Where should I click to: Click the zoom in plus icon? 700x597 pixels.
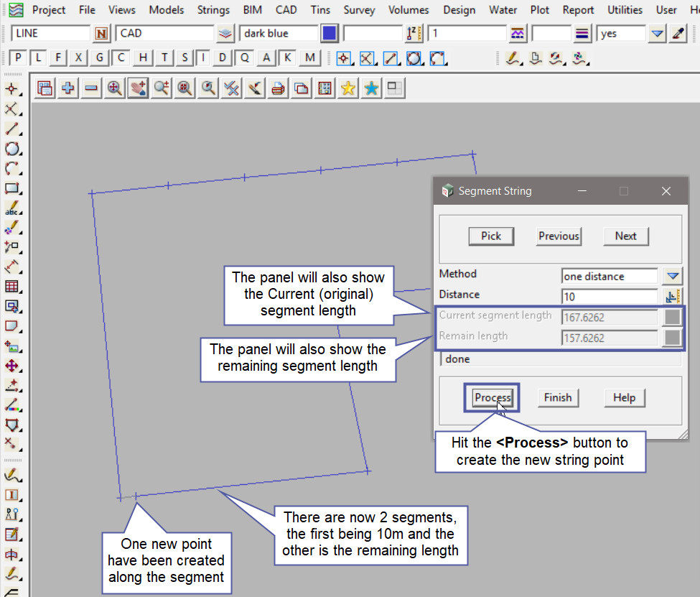pos(68,88)
